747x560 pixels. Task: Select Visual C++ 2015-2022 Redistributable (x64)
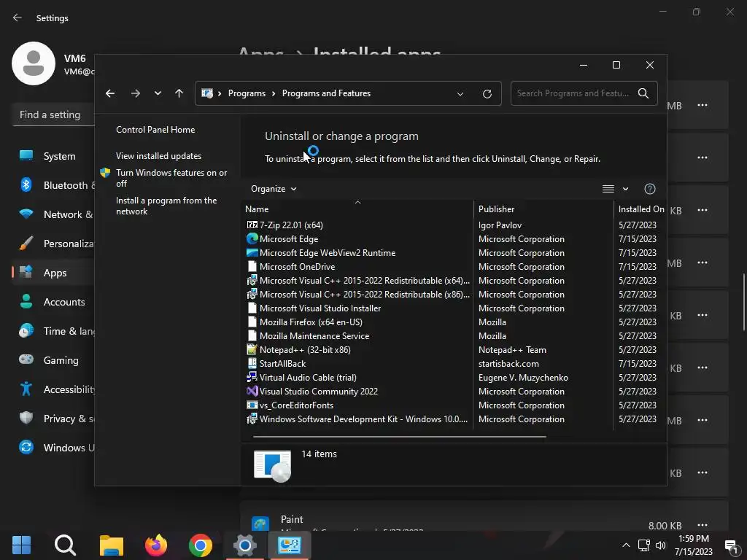point(365,281)
